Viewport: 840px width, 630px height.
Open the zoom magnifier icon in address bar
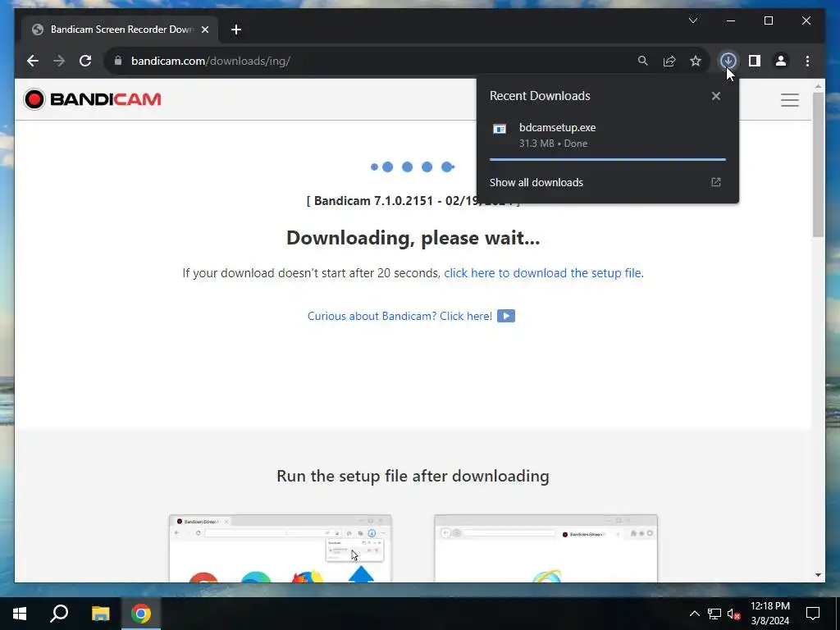643,61
